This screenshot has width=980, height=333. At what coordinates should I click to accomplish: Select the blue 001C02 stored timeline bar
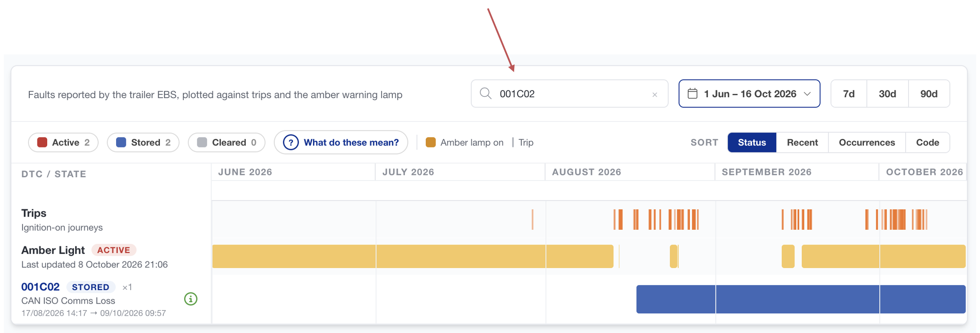[x=801, y=299]
